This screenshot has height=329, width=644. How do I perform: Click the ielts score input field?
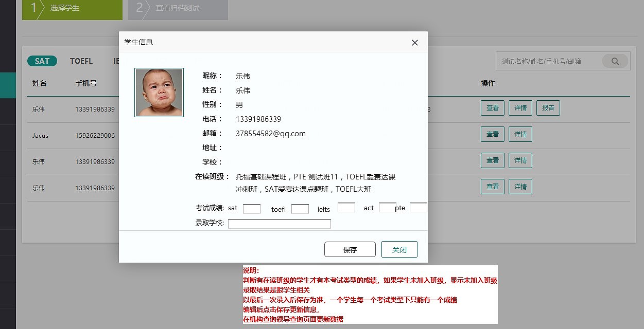tap(346, 208)
